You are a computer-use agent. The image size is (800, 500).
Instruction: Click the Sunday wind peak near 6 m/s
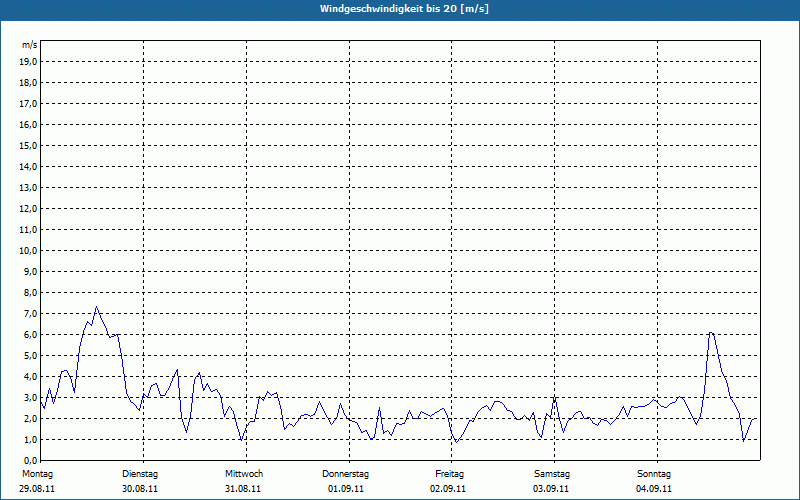coord(711,333)
